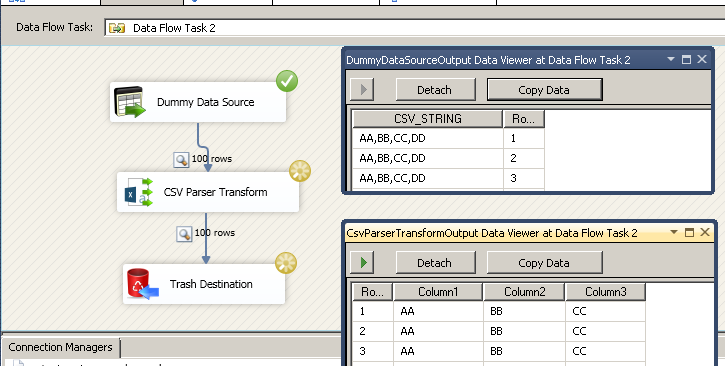725x366 pixels.
Task: Click the yellow progress spinner on Trash Destination
Action: [286, 263]
